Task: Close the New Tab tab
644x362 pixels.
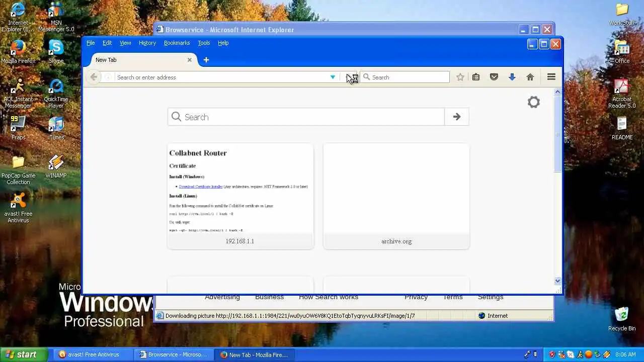Action: (190, 60)
